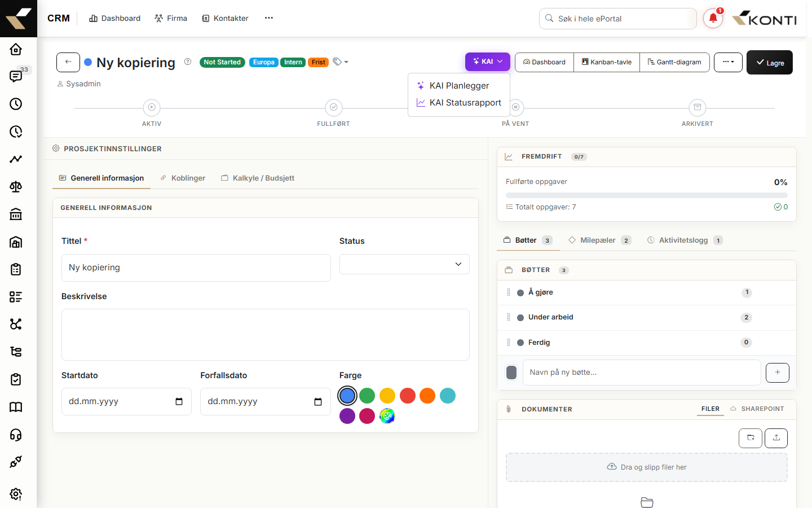Select the Generell informasjon tab

(x=101, y=178)
